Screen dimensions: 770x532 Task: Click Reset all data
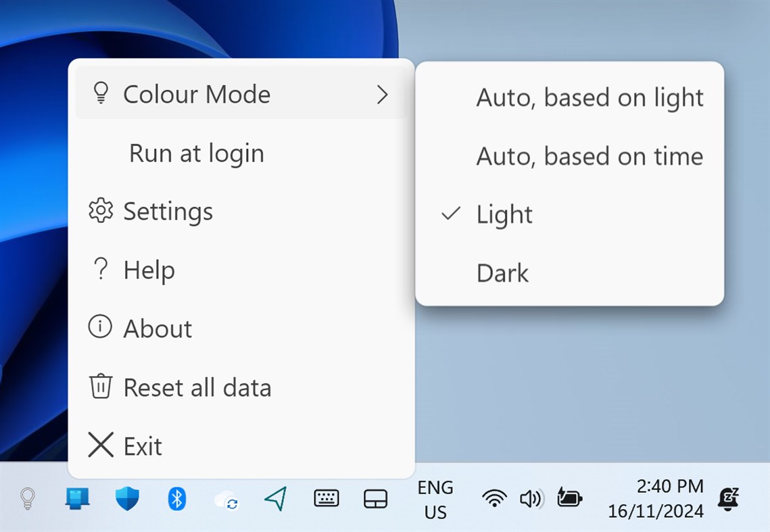coord(197,388)
